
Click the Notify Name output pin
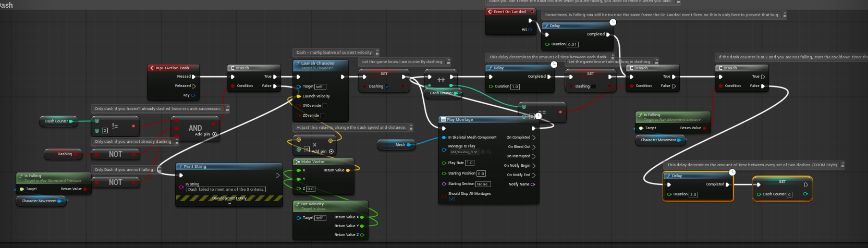click(x=533, y=184)
